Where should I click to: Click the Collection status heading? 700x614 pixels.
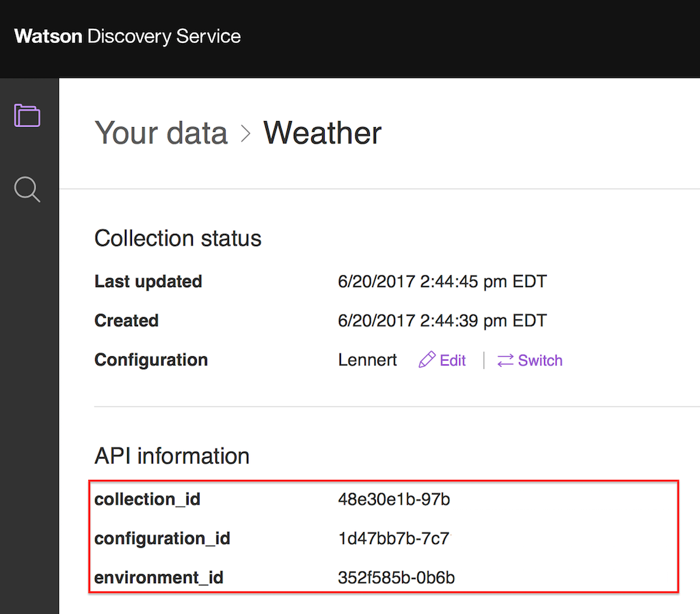pyautogui.click(x=178, y=238)
